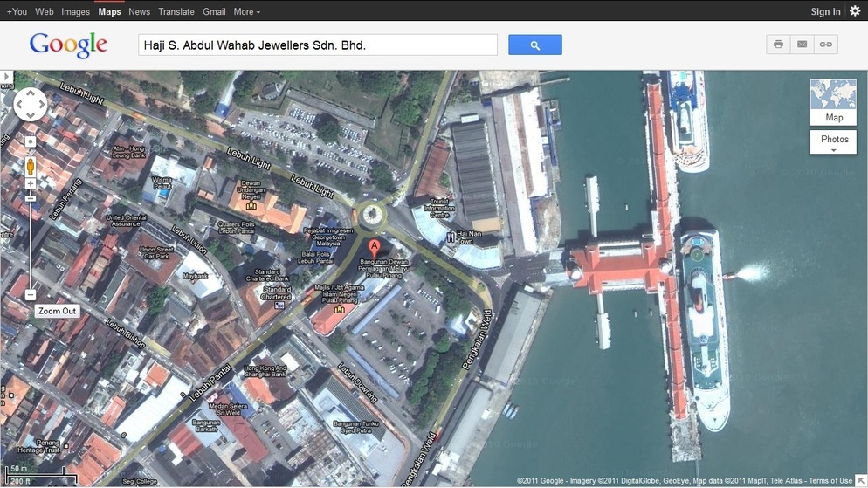This screenshot has height=488, width=868.
Task: Switch to Map view thumbnail
Action: click(x=833, y=102)
